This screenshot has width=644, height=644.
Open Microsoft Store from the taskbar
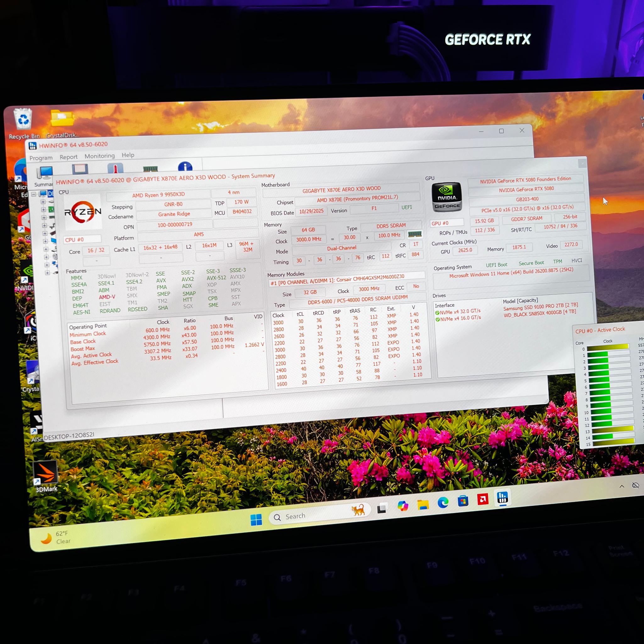click(463, 501)
